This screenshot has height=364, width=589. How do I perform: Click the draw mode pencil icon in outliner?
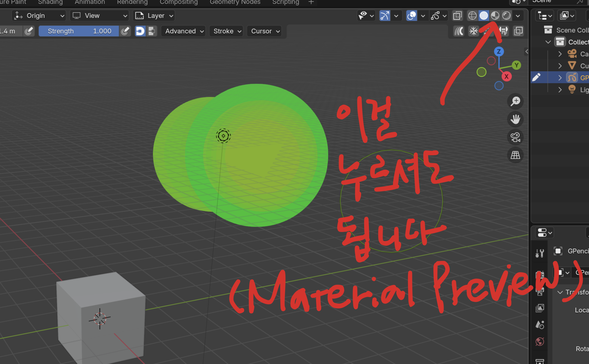536,77
